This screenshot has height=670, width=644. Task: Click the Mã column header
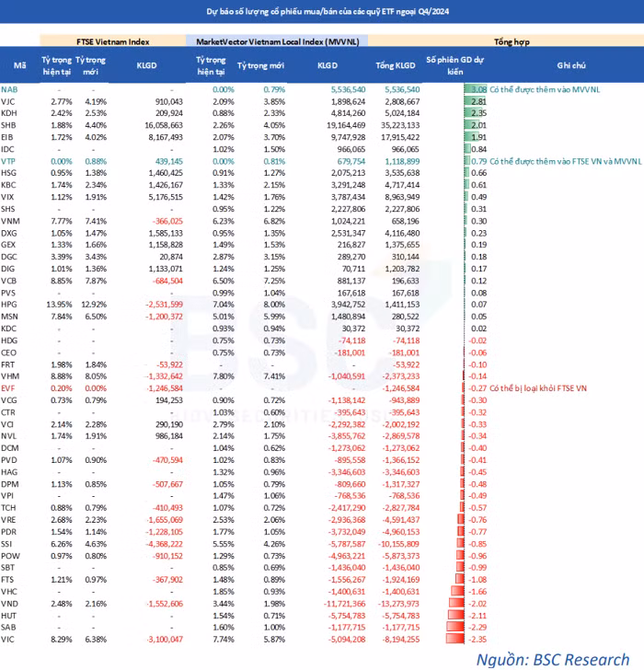coord(19,65)
